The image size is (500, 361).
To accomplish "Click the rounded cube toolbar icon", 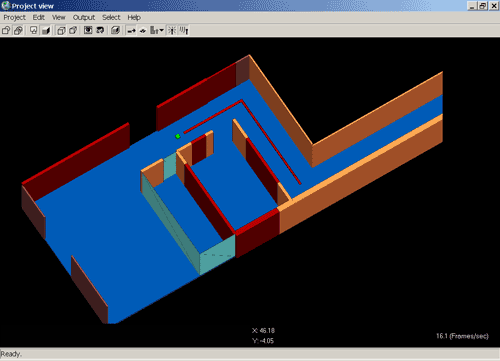I will [73, 31].
